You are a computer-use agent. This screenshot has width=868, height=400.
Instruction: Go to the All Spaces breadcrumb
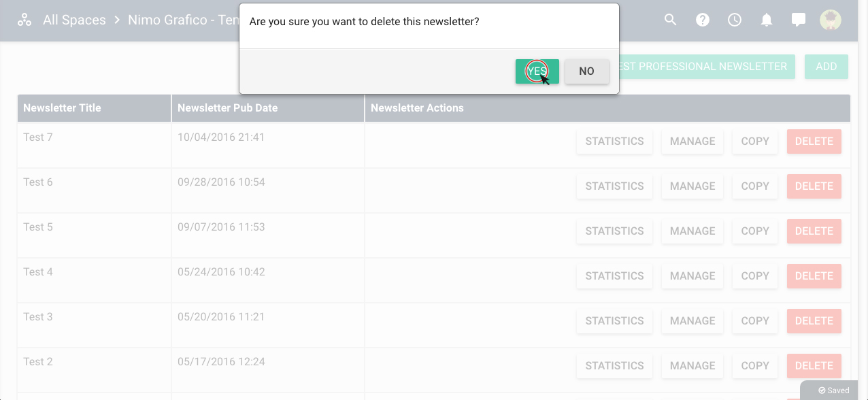(x=74, y=20)
